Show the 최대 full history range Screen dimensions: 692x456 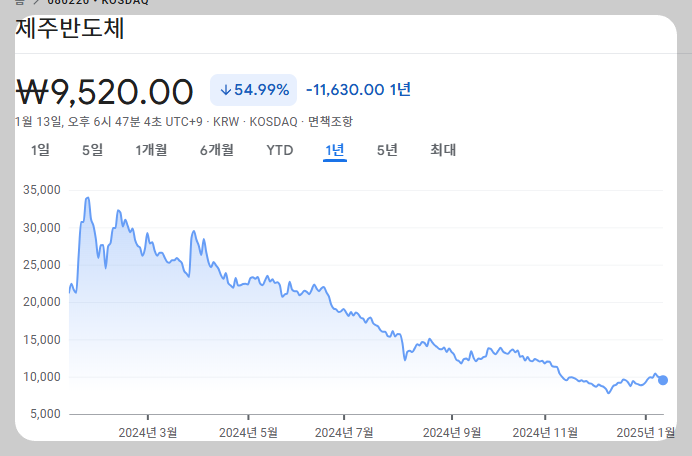pyautogui.click(x=443, y=150)
